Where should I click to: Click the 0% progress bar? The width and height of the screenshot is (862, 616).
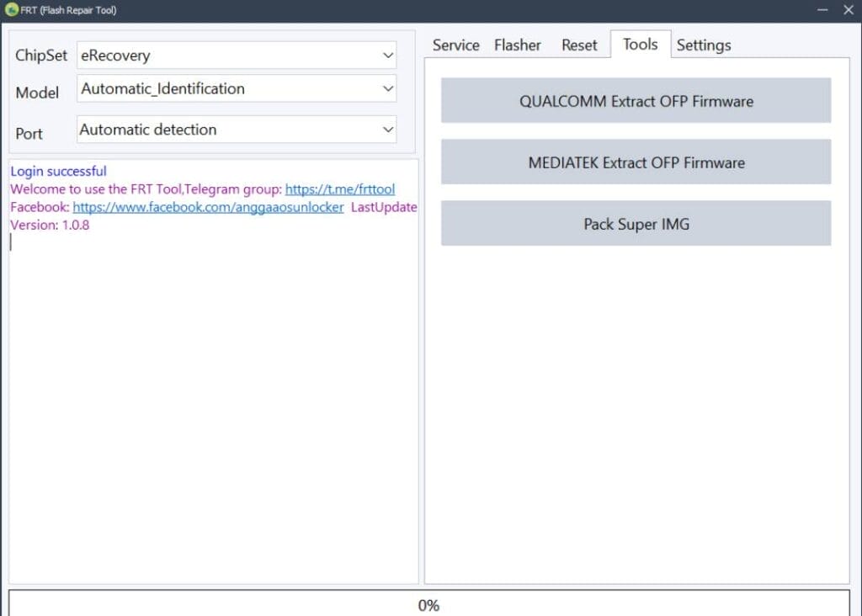coord(430,604)
